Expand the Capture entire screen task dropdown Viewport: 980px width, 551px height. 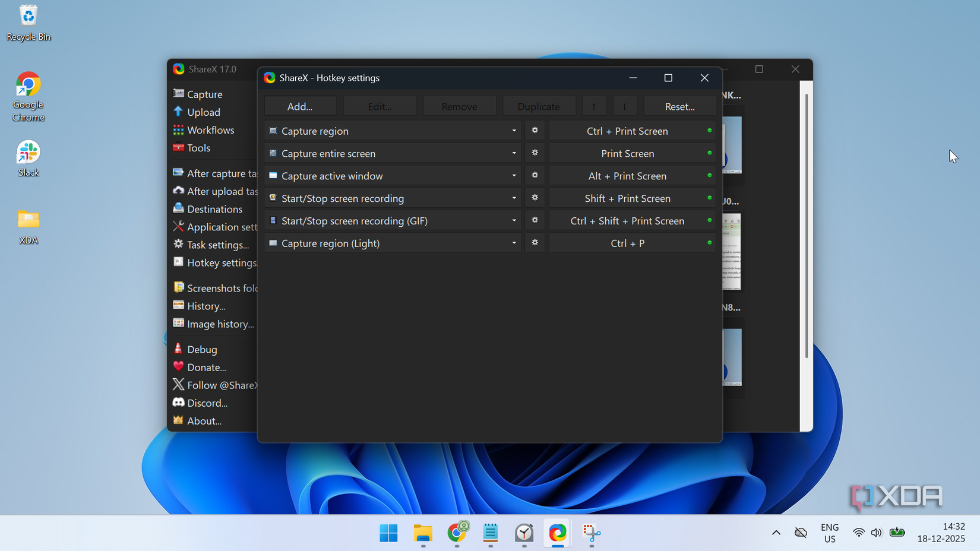(514, 153)
